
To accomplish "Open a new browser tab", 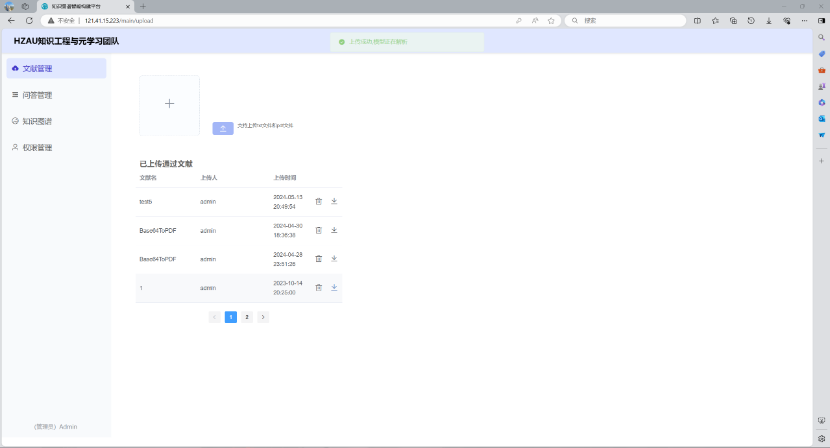I will tap(143, 6).
